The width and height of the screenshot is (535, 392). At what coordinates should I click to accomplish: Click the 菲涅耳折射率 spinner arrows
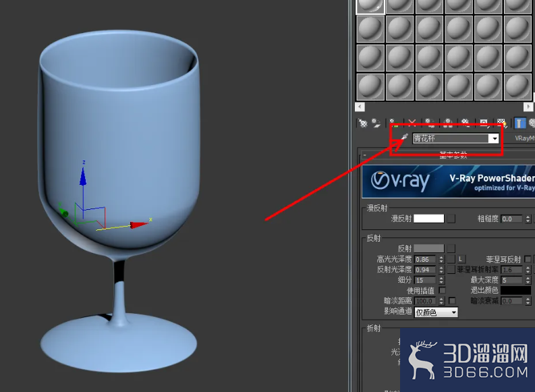(528, 269)
